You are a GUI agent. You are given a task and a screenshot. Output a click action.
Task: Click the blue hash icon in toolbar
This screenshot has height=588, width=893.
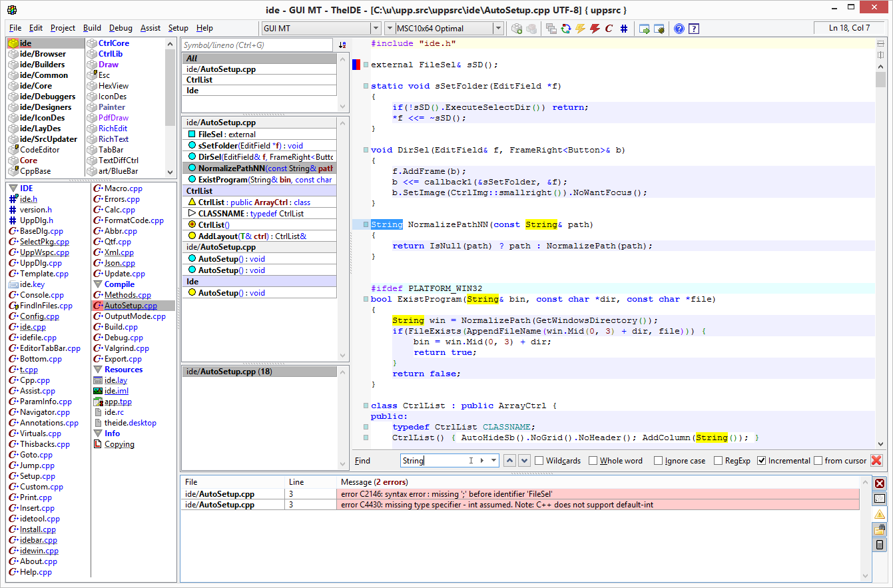click(x=624, y=28)
